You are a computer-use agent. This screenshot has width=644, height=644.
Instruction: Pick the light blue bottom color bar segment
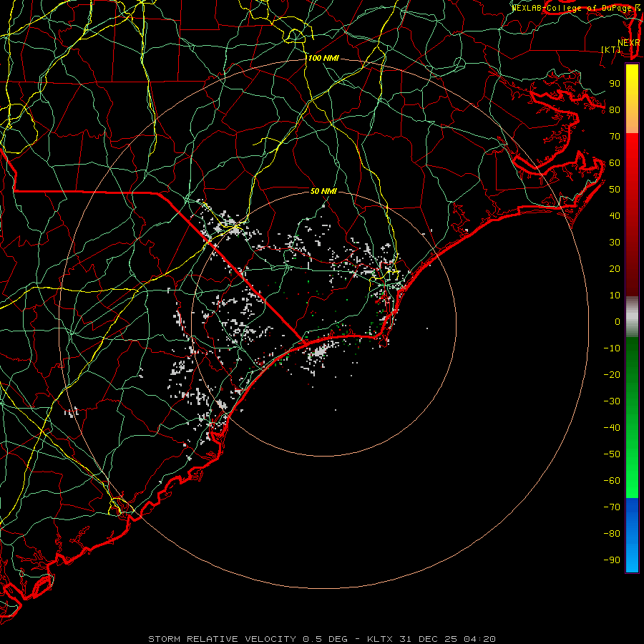[632, 557]
